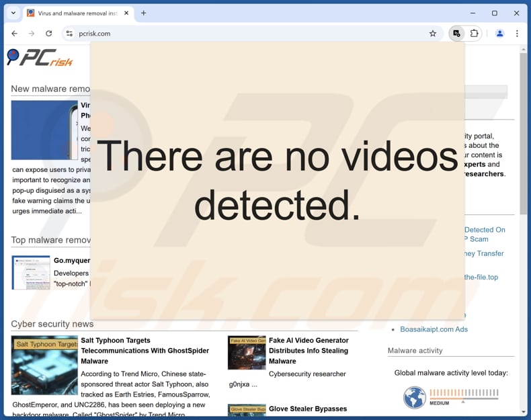
Task: Open the tab search dropdown arrow
Action: click(13, 13)
